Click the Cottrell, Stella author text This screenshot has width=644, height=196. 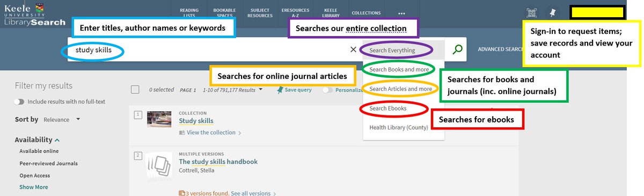tap(196, 171)
